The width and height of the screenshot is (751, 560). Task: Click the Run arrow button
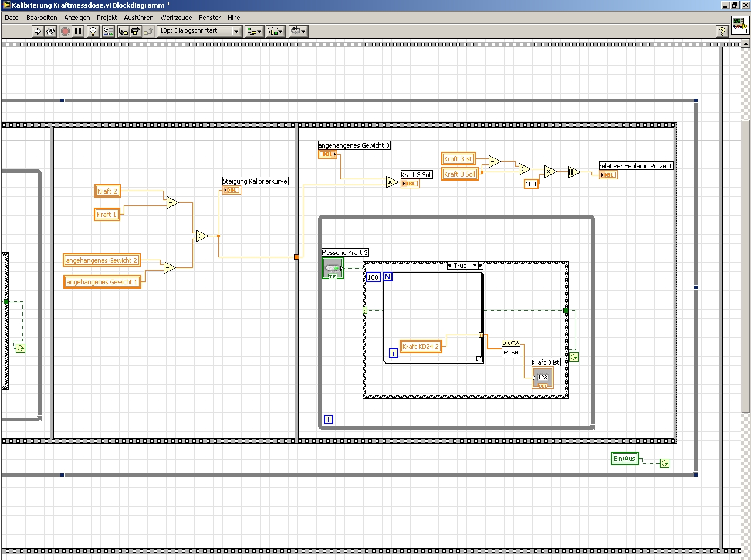38,31
